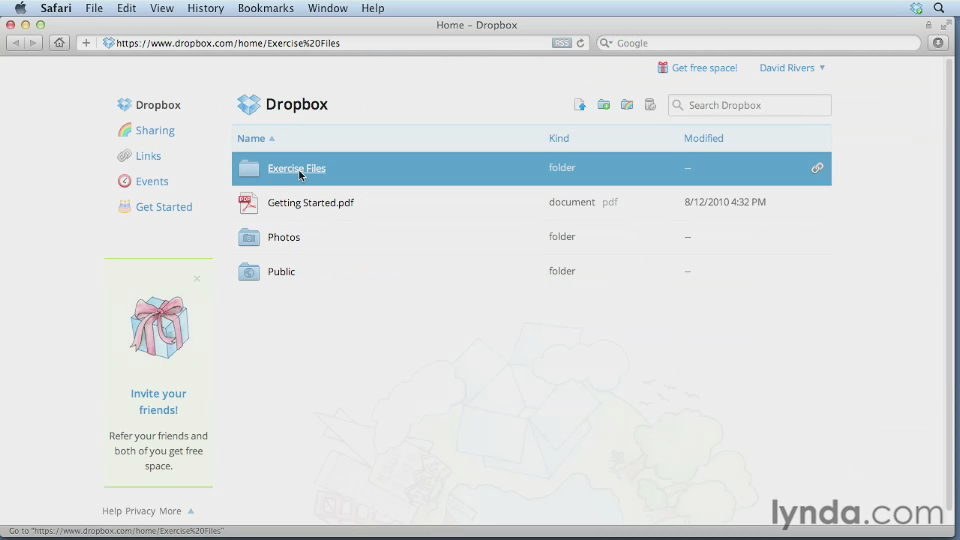
Task: Open Spotlight search magnifier in menu bar
Action: coord(939,8)
